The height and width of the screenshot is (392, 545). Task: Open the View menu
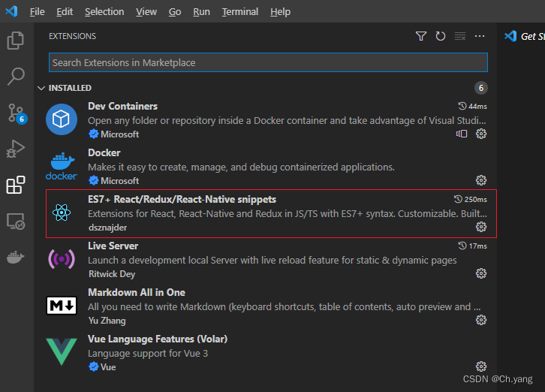tap(146, 12)
